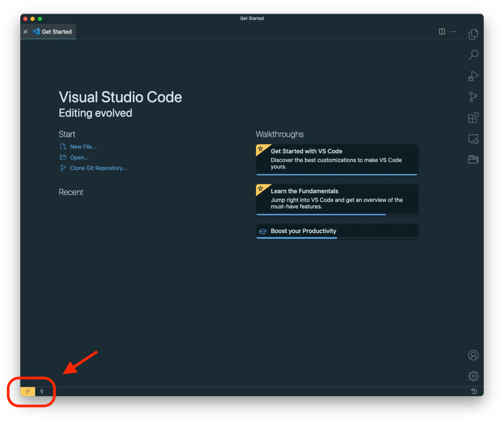504x423 pixels.
Task: Click the folder icon beside Open...
Action: [63, 157]
